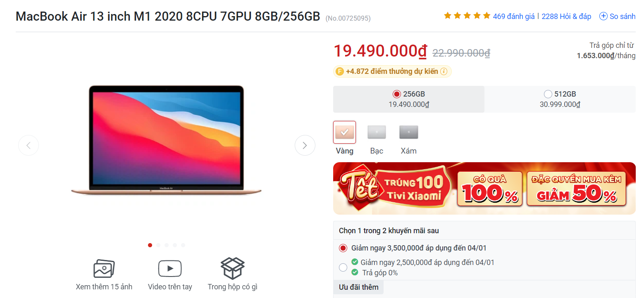Click the info icon beside điểm thưởng dự kiến
The height and width of the screenshot is (298, 644).
444,71
